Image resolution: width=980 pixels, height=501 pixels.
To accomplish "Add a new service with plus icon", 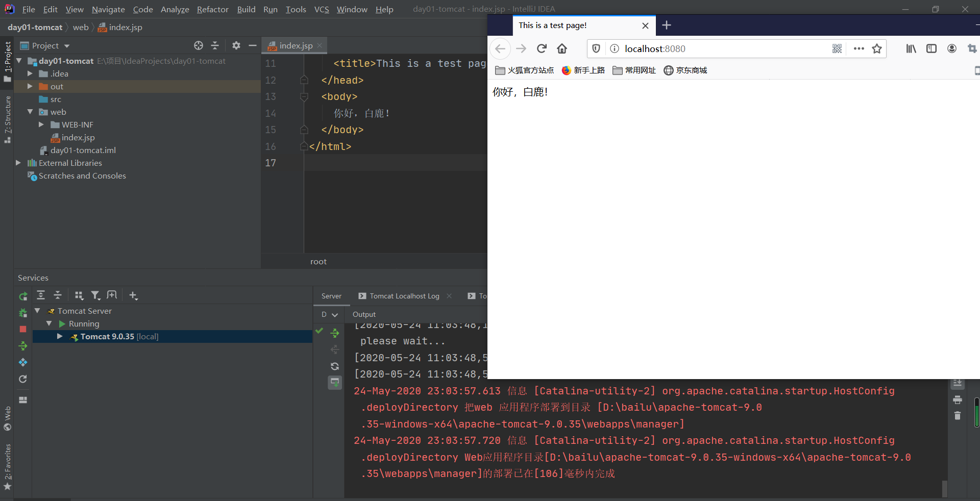I will click(133, 295).
